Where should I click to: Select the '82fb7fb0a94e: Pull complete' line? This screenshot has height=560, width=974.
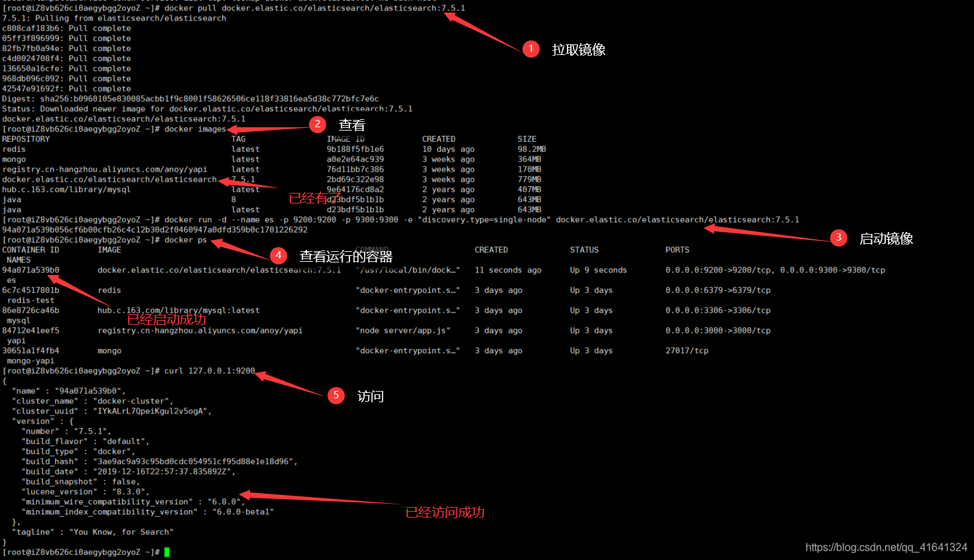(x=66, y=48)
